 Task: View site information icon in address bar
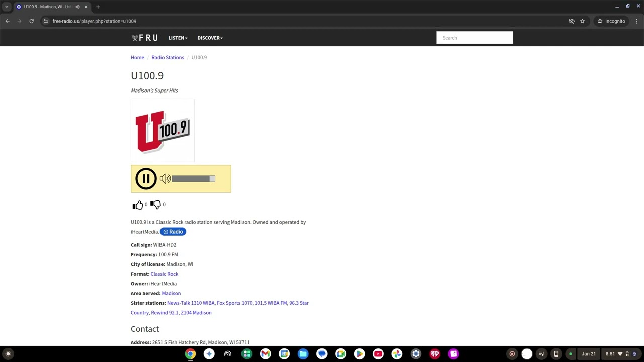tap(46, 21)
